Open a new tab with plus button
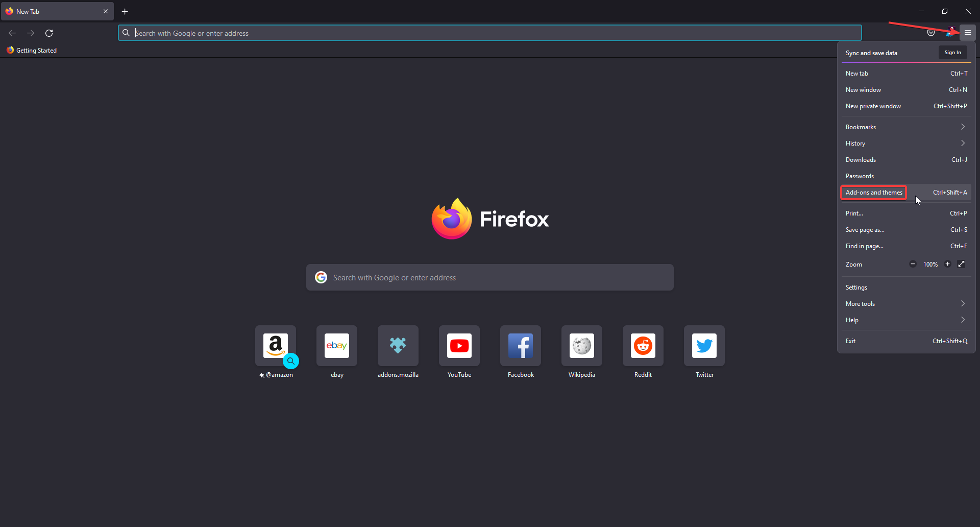The width and height of the screenshot is (980, 527). 125,11
